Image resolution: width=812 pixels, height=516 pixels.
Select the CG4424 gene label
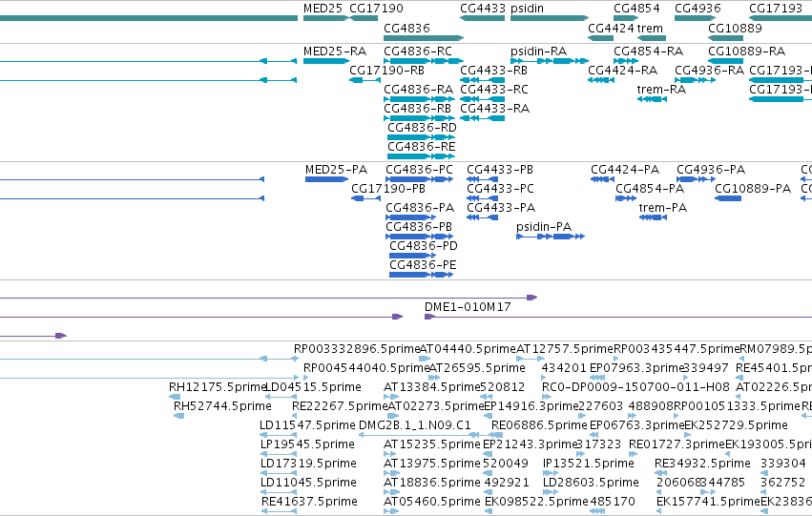click(x=611, y=28)
